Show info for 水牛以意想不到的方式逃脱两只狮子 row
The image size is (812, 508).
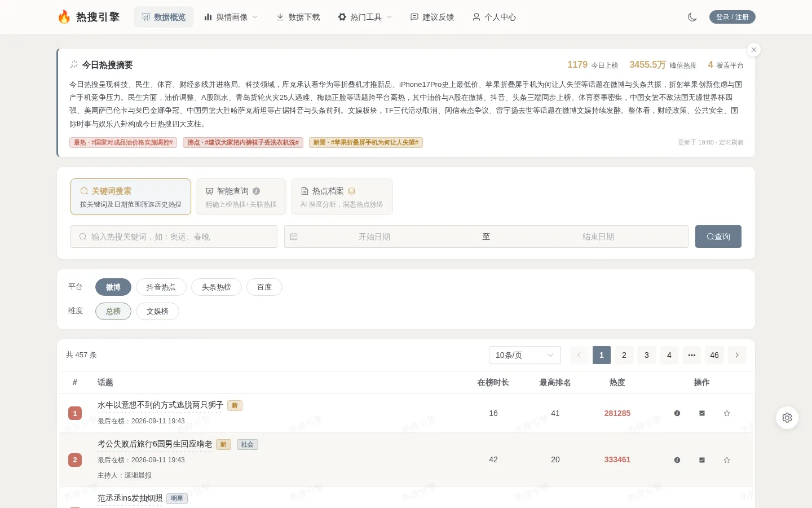(677, 413)
